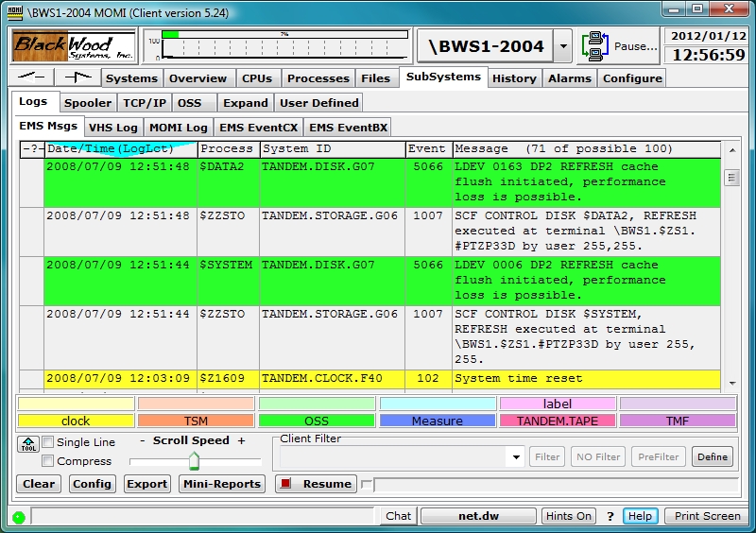Switch to the Alarms tab
Screen dimensions: 756x533
(569, 78)
